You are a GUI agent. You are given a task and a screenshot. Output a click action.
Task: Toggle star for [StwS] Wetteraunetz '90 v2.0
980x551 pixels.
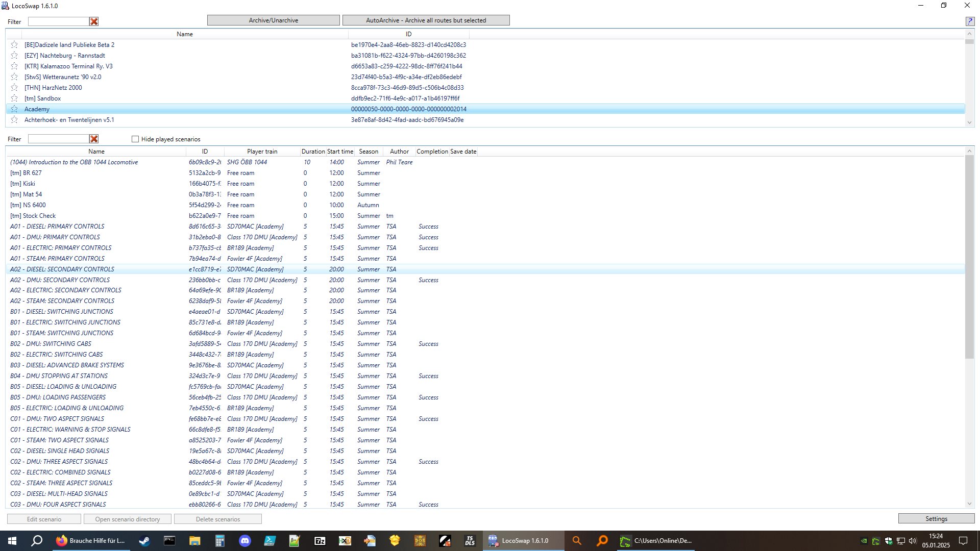[x=14, y=77]
